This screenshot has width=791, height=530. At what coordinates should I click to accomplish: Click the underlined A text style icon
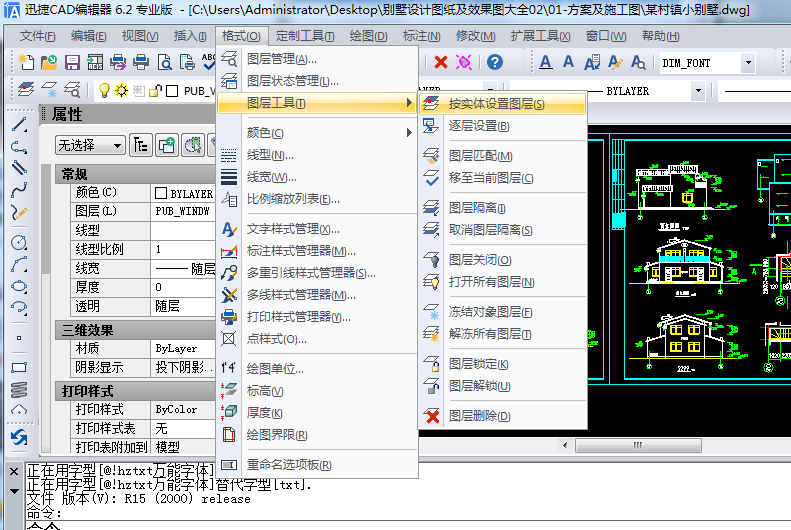pyautogui.click(x=545, y=62)
